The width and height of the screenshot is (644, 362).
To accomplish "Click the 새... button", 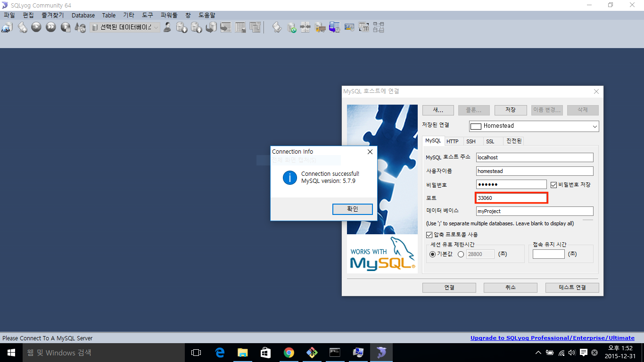I will tap(438, 110).
